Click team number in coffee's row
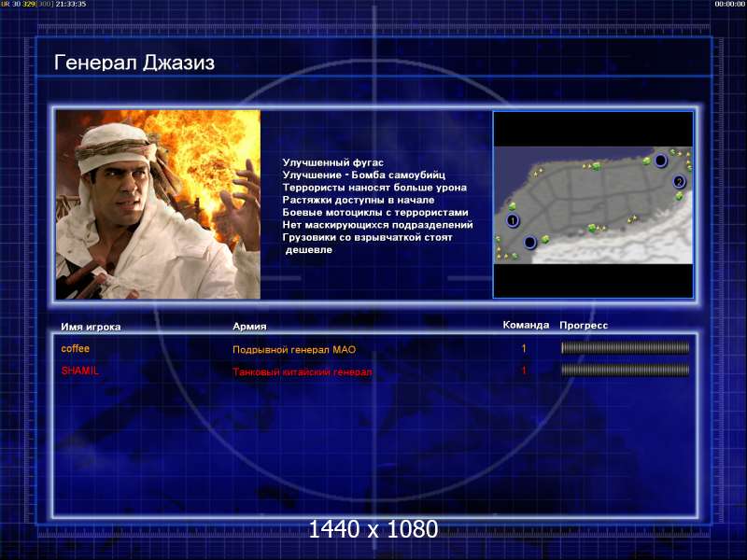This screenshot has height=560, width=747. tap(524, 348)
